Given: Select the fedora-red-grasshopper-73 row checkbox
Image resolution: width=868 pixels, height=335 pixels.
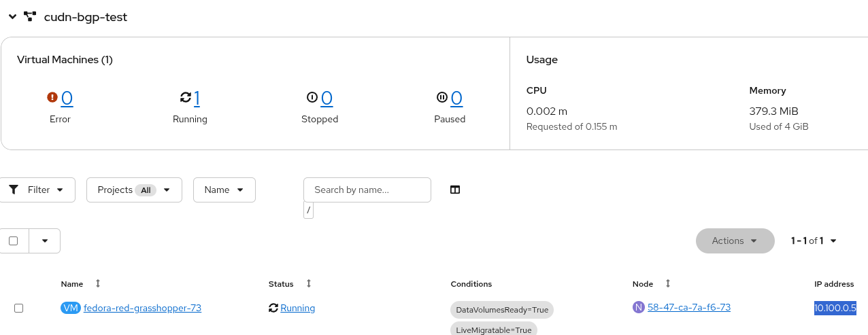Looking at the screenshot, I should [x=19, y=308].
